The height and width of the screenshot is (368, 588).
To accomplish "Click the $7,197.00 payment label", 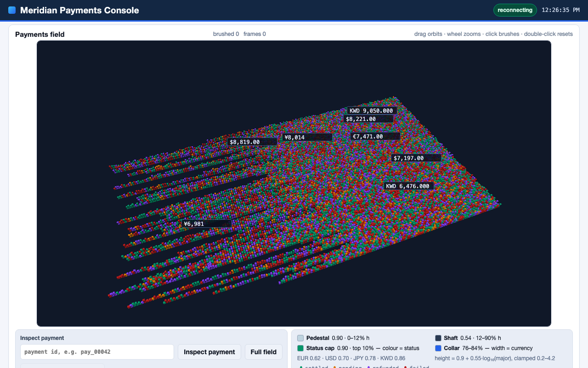I will (x=416, y=158).
